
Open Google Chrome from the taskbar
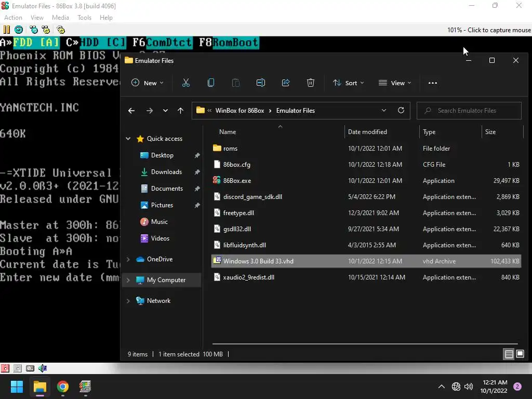click(63, 387)
